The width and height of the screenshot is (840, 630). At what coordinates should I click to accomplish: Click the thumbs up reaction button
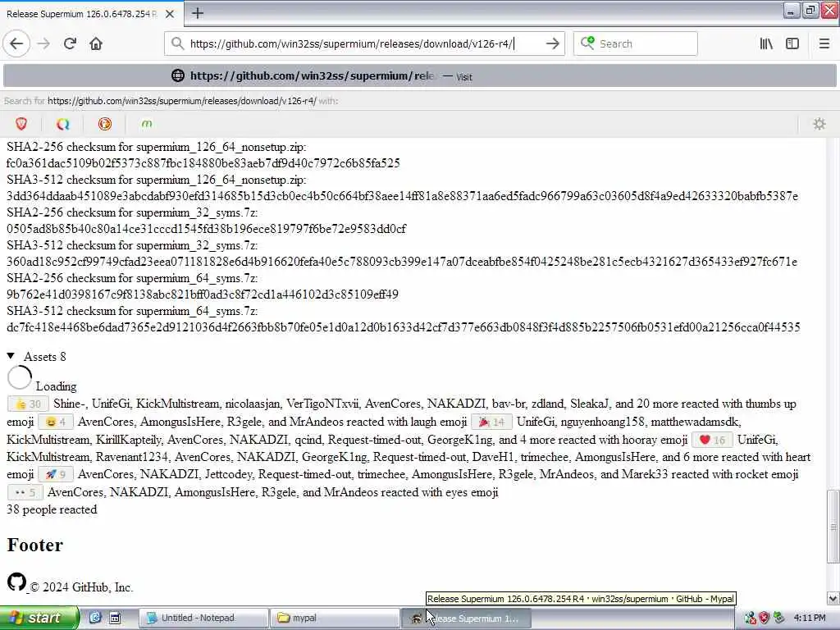coord(29,404)
